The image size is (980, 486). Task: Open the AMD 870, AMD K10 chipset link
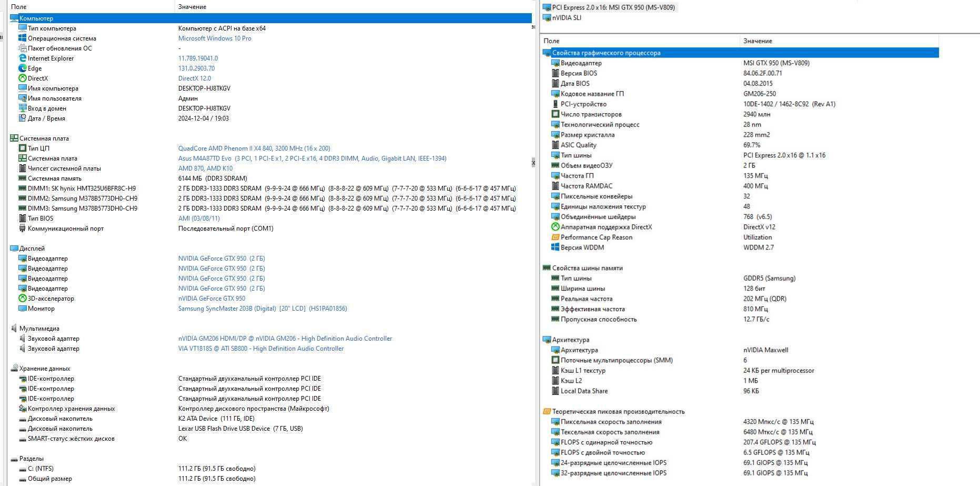point(205,168)
